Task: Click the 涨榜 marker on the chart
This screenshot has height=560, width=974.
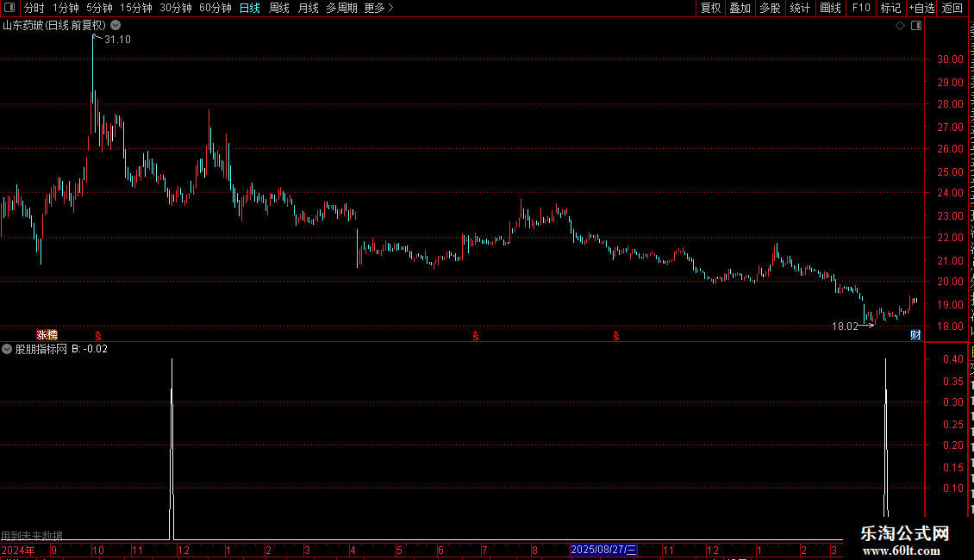Action: (x=47, y=335)
